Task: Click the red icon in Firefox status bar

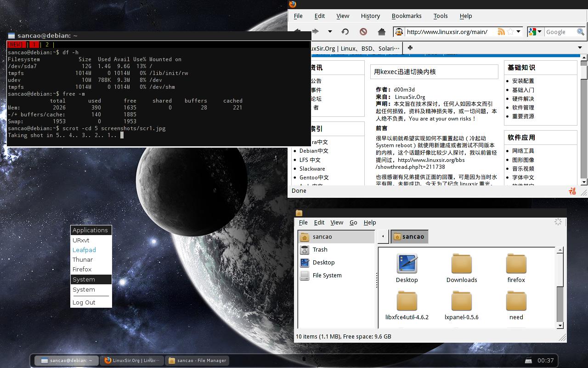Action: 572,191
